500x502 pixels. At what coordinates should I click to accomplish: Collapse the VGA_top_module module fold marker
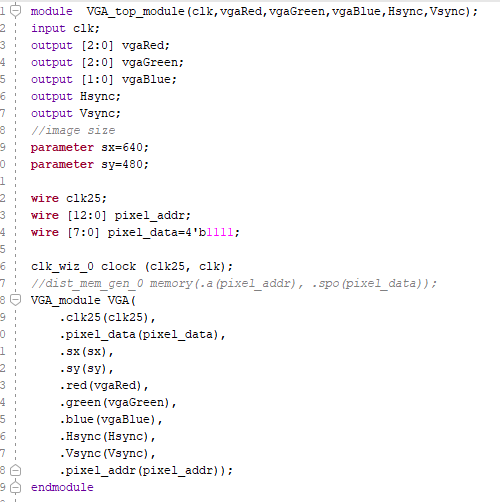15,11
